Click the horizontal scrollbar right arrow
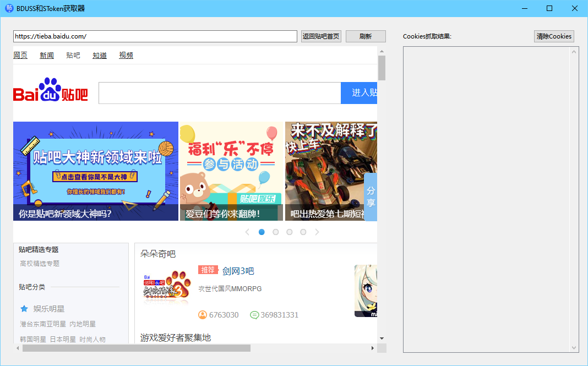 372,348
